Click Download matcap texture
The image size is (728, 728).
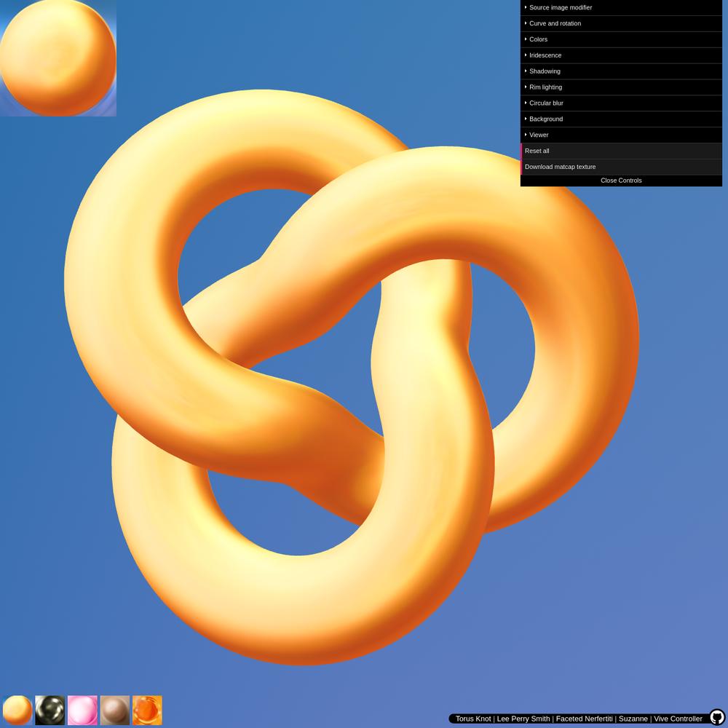click(x=621, y=167)
